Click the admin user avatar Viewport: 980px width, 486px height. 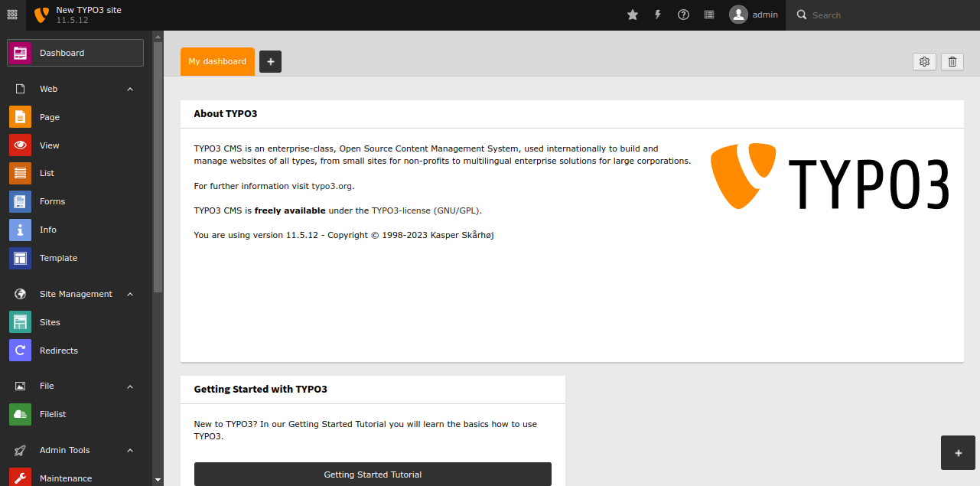coord(738,15)
